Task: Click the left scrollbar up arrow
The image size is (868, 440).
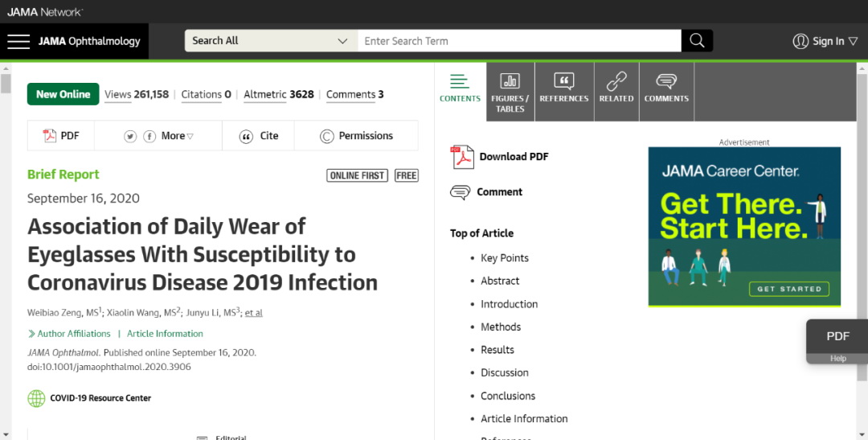Action: point(6,69)
